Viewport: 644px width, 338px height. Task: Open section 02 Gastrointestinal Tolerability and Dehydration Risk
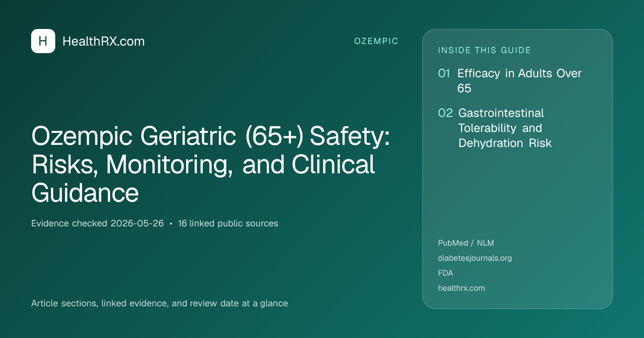pos(495,128)
